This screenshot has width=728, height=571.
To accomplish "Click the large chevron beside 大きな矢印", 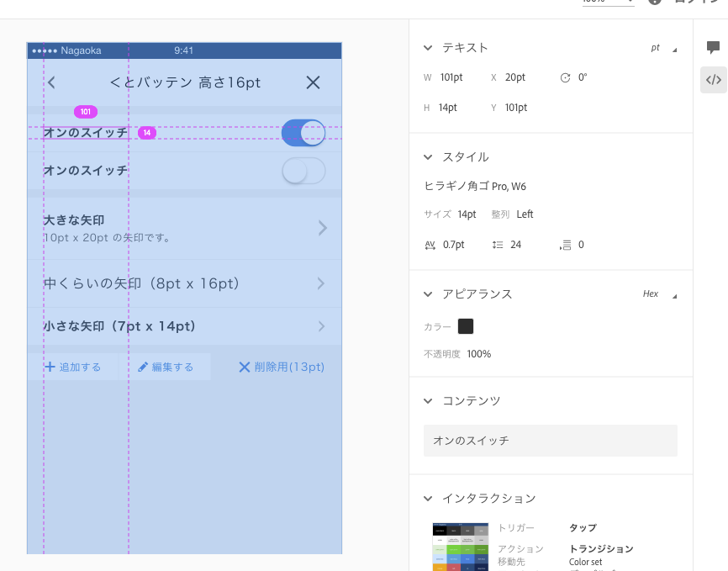I will [x=323, y=228].
